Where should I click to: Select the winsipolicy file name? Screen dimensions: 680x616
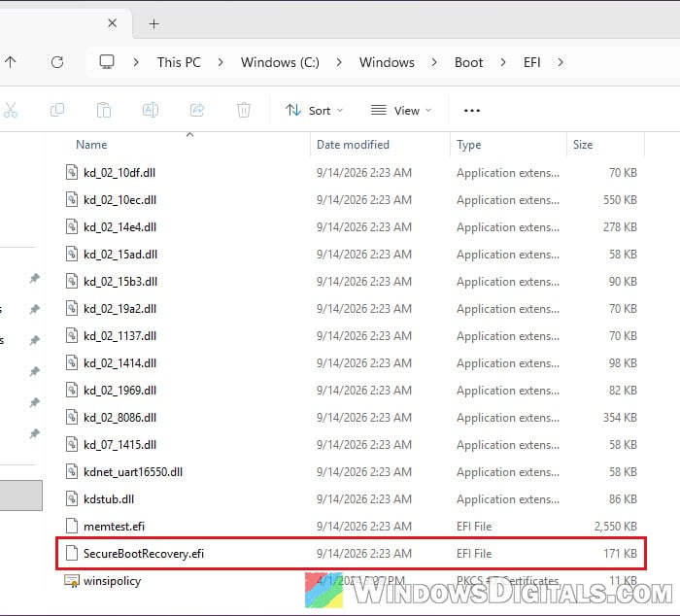113,581
